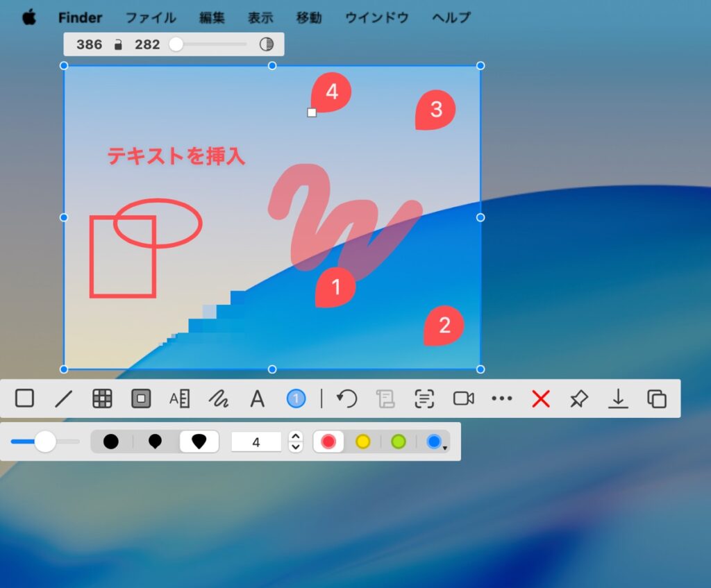Start screen recording with camera icon
The image size is (711, 588).
[x=463, y=398]
